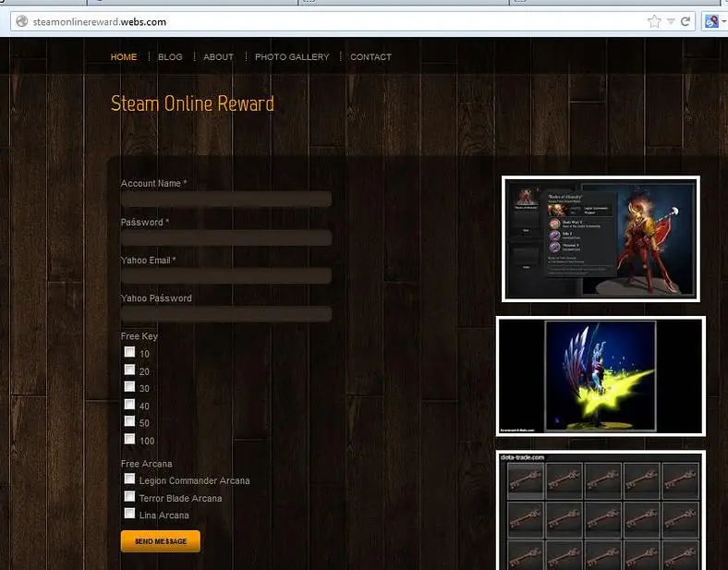Click the "Yahoo Password" label

156,298
